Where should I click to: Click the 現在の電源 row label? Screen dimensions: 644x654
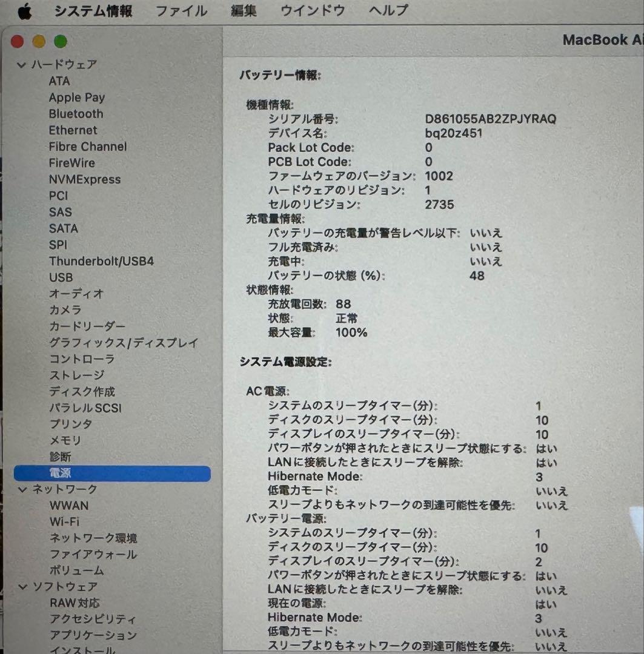tap(297, 604)
